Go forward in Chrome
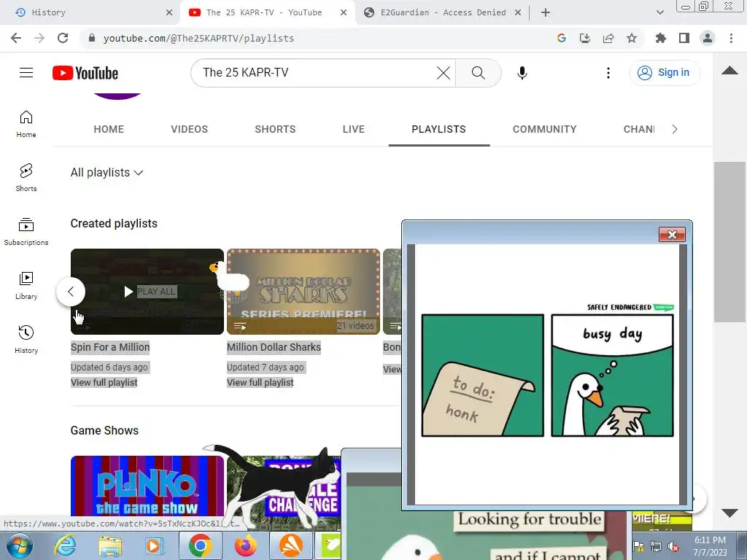747x560 pixels. point(39,38)
